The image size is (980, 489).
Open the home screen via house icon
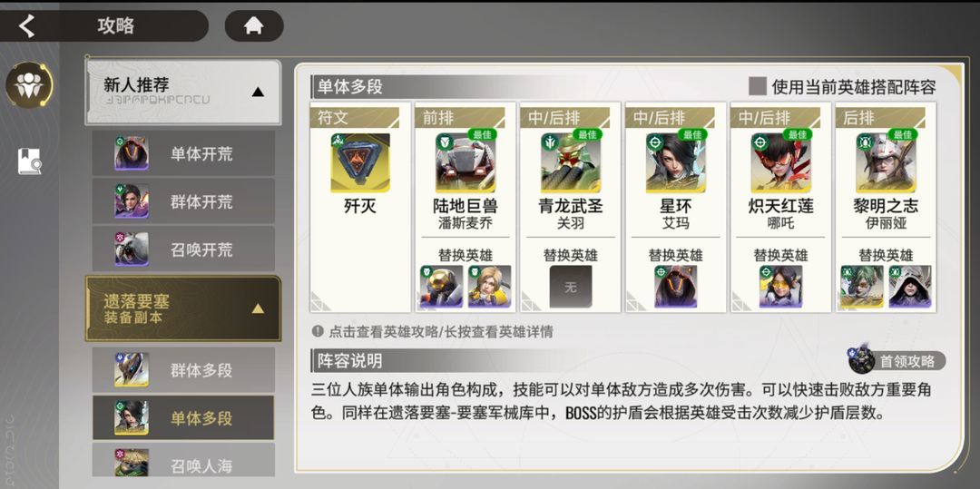click(254, 25)
